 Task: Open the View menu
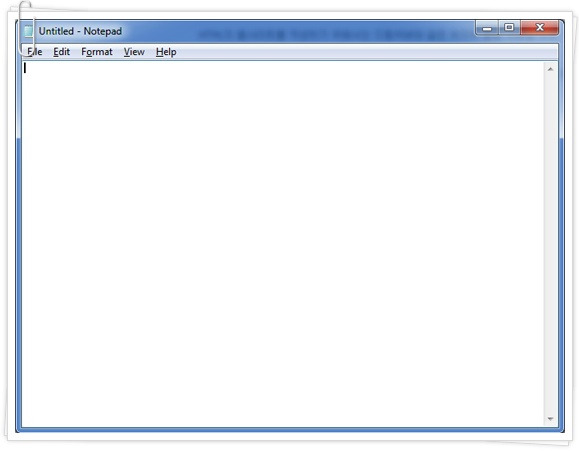[x=134, y=52]
